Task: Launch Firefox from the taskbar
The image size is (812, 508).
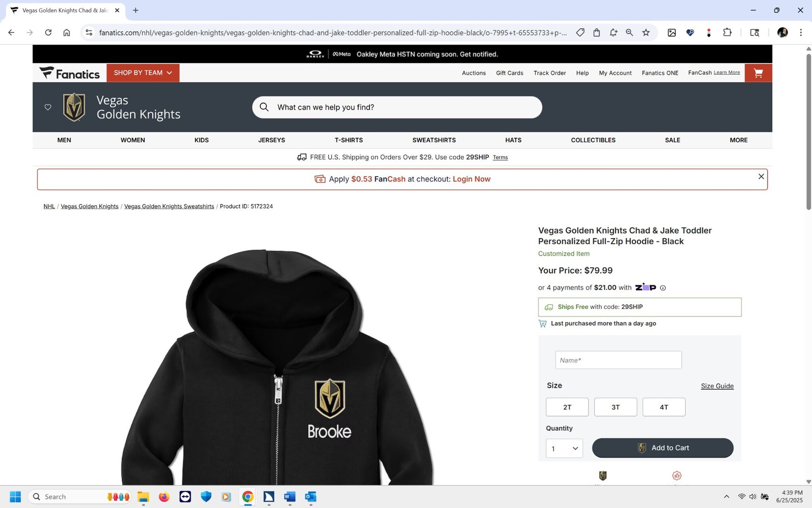Action: tap(164, 497)
